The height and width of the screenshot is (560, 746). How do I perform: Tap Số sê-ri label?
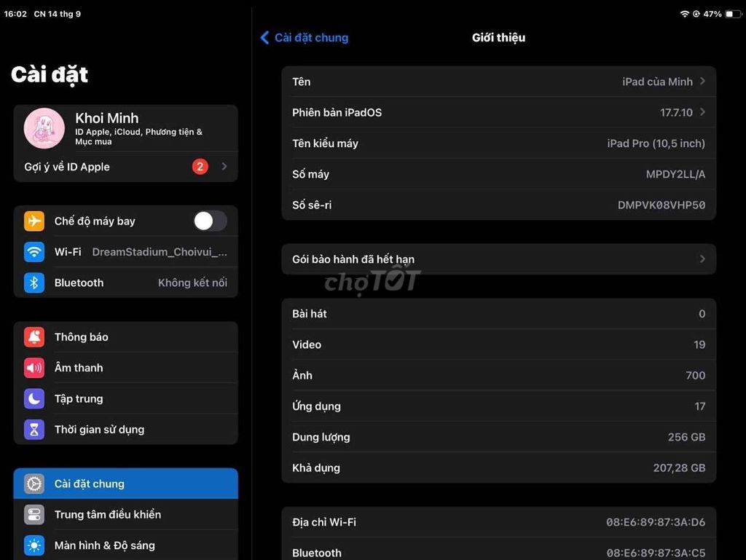[312, 205]
